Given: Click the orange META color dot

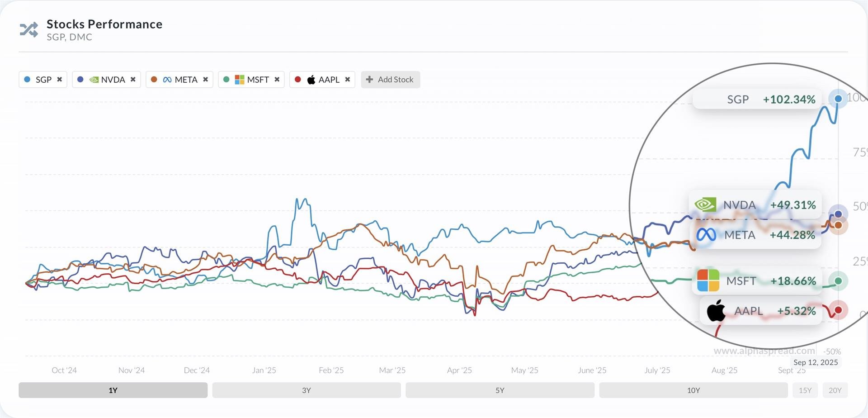Looking at the screenshot, I should click(154, 79).
